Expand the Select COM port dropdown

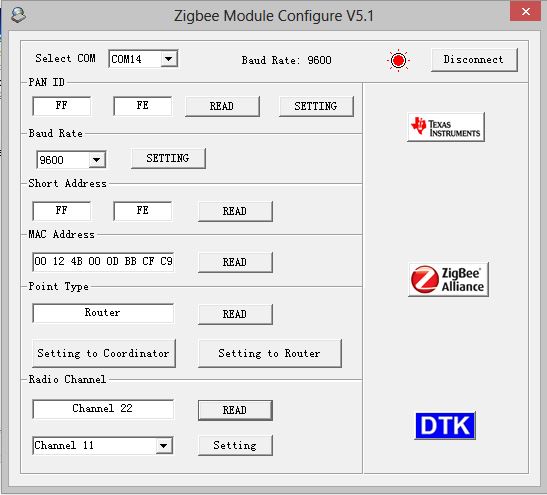(169, 59)
